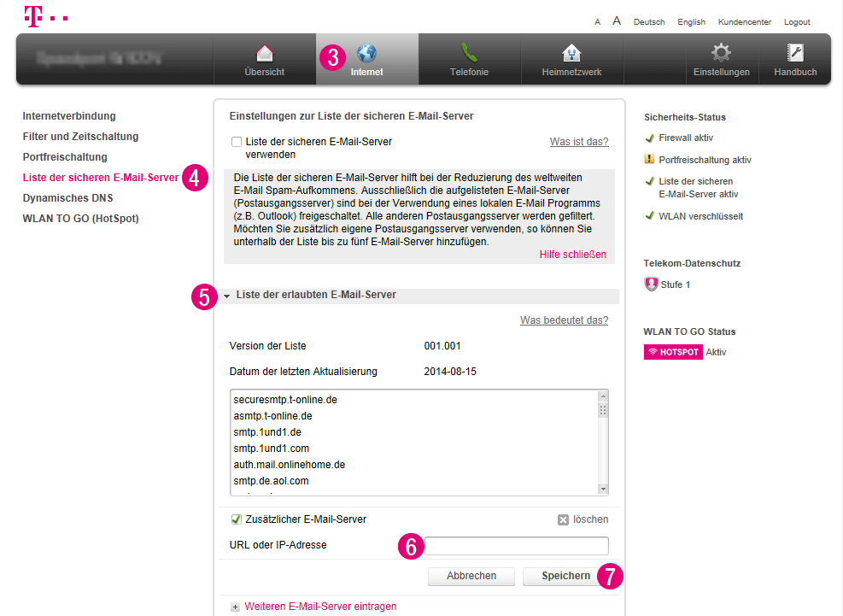The image size is (843, 616).
Task: Open the Handbuch manual icon
Action: (x=795, y=54)
